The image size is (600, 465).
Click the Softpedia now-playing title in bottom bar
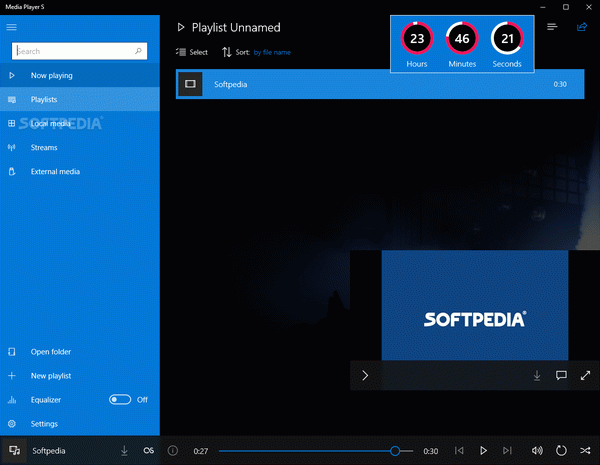49,451
